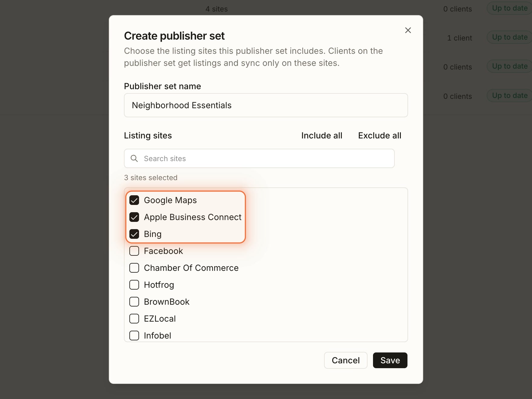Select the BrownBook listing site
The height and width of the screenshot is (399, 532).
click(x=134, y=302)
